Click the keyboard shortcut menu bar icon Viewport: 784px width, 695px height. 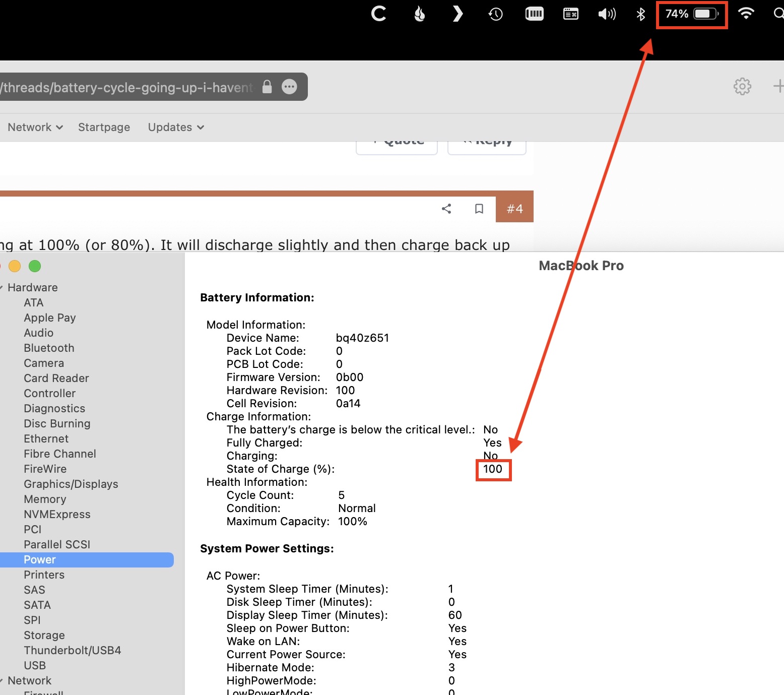pyautogui.click(x=570, y=14)
